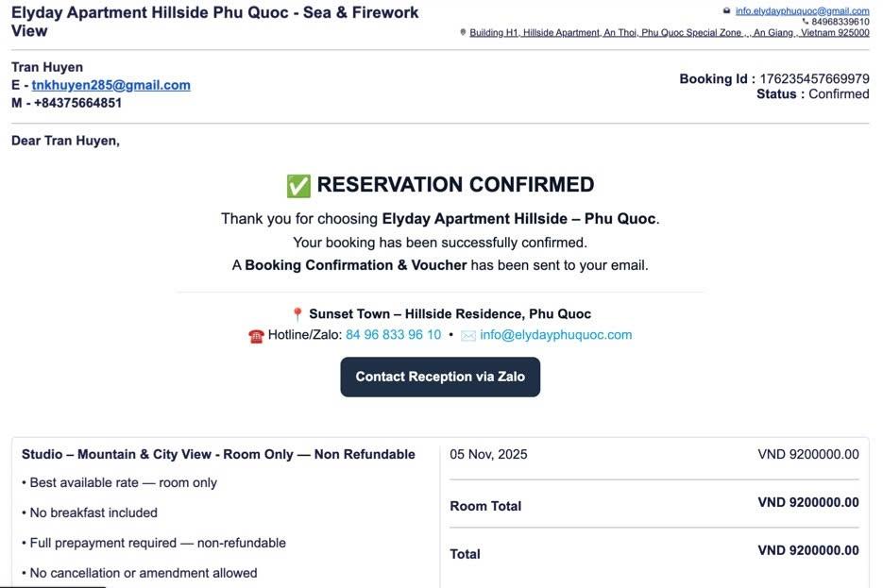883x588 pixels.
Task: Click the Confirmed status text
Action: coord(839,94)
